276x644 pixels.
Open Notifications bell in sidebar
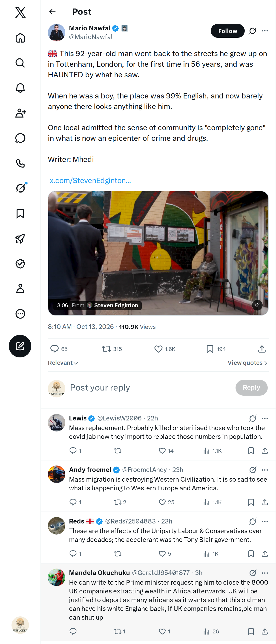click(x=20, y=88)
